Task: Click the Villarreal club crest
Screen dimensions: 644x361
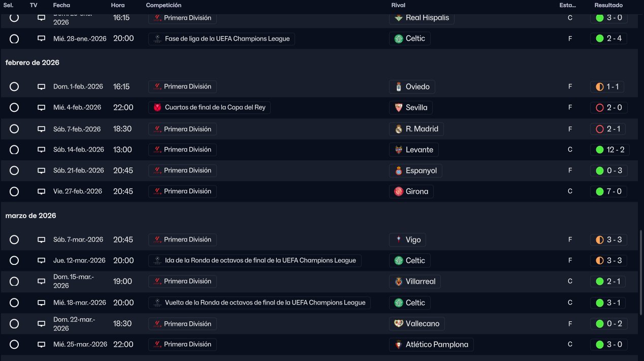Action: click(399, 282)
